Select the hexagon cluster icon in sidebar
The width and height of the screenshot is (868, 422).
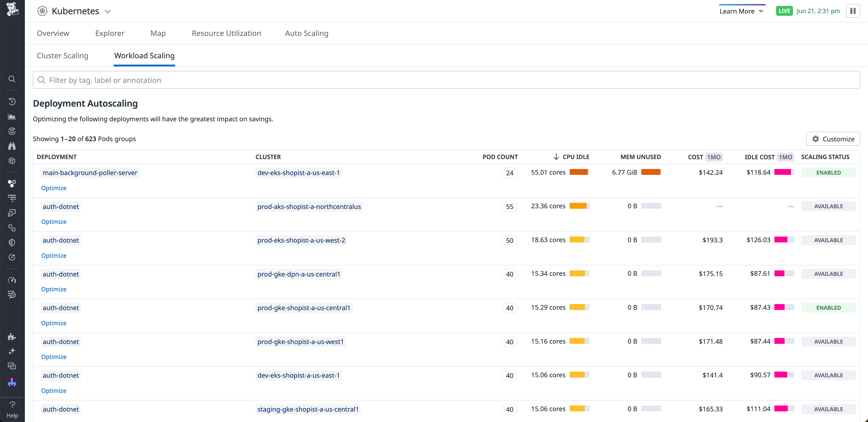pos(12,183)
